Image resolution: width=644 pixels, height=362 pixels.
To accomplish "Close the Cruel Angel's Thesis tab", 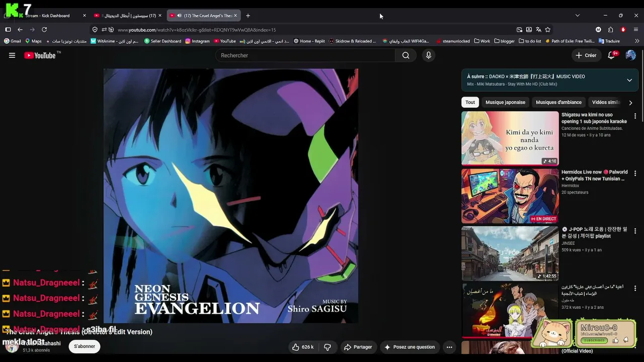I will 236,16.
